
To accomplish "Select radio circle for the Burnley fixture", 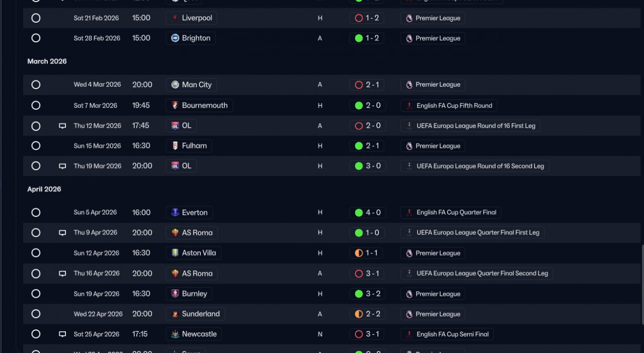I will [x=36, y=294].
